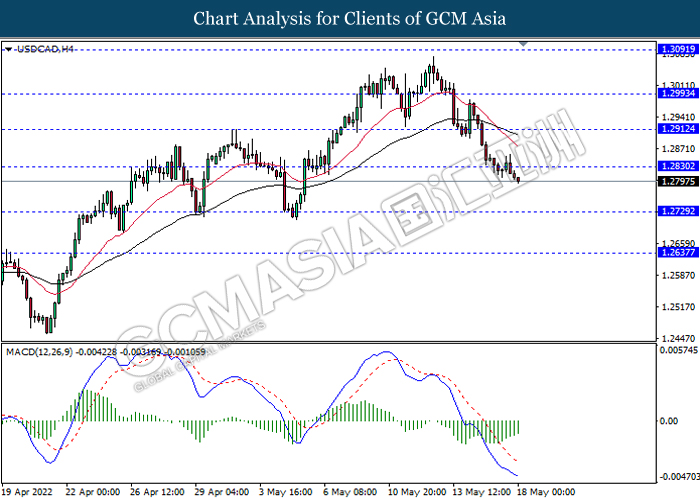Click the 1.29410 price axis value

tap(679, 117)
